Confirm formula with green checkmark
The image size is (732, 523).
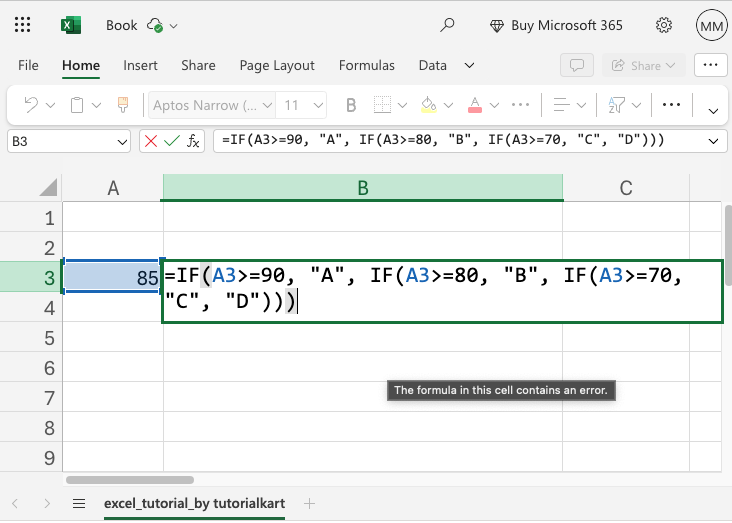(171, 141)
